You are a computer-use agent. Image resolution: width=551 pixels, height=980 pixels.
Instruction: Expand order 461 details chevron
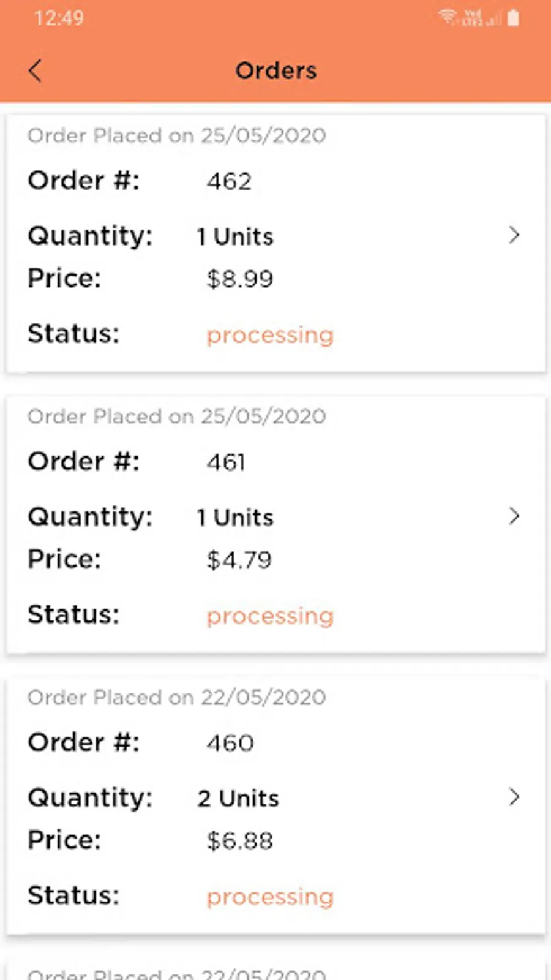(514, 516)
